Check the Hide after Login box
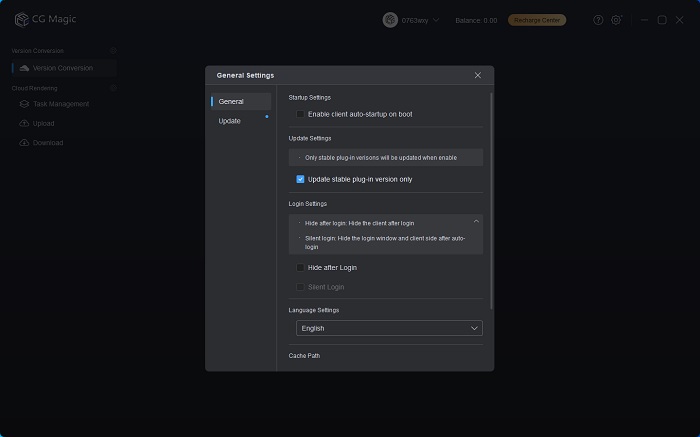 [300, 268]
